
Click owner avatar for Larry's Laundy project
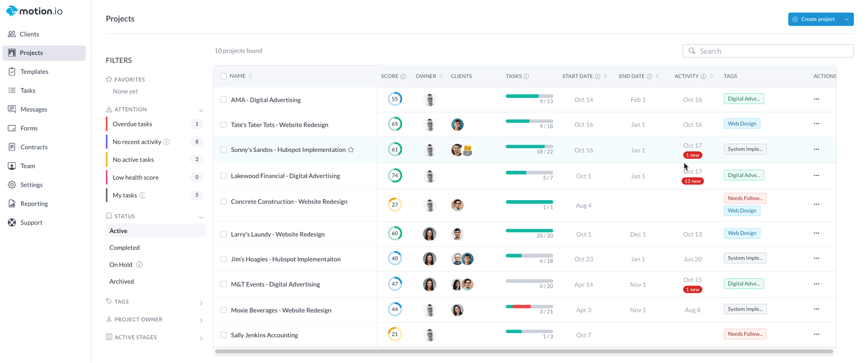[x=429, y=234]
